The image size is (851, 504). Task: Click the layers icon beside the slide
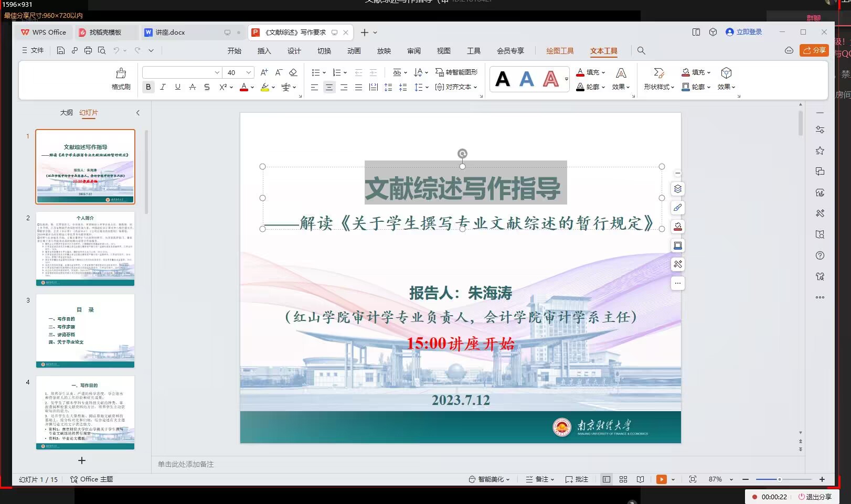pyautogui.click(x=678, y=189)
